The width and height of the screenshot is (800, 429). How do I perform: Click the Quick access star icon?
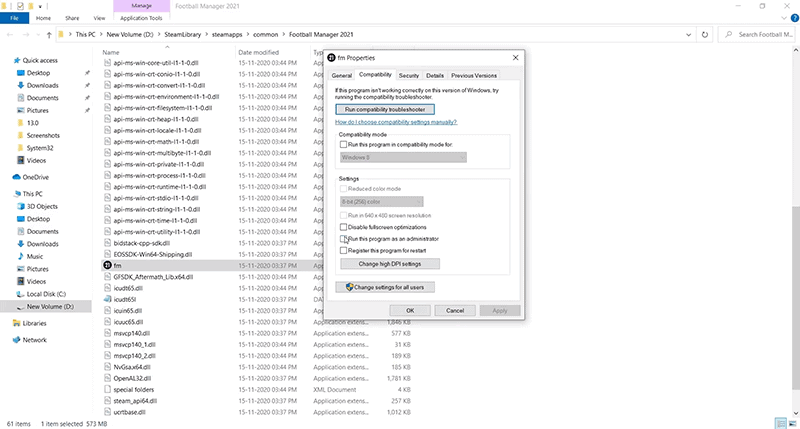17,60
